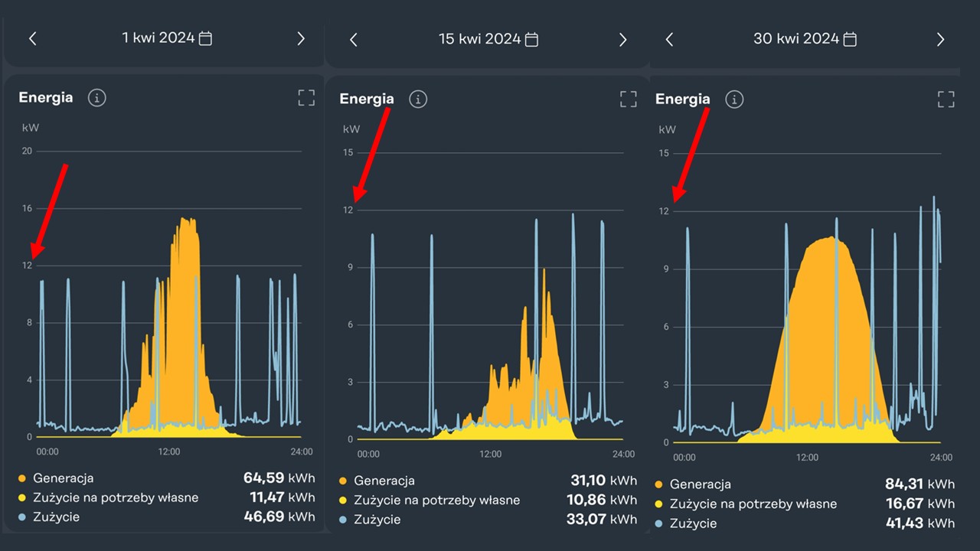Go to next day after 30 kwi 2024
Screen dimensions: 980x551
[940, 40]
